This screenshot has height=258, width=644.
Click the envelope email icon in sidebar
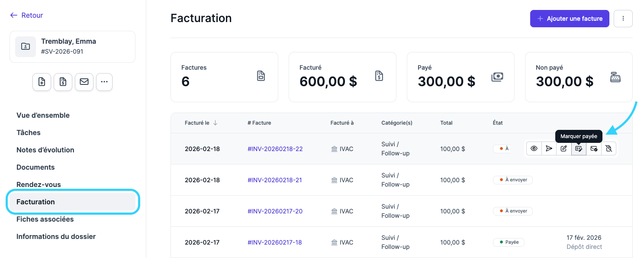coord(84,82)
